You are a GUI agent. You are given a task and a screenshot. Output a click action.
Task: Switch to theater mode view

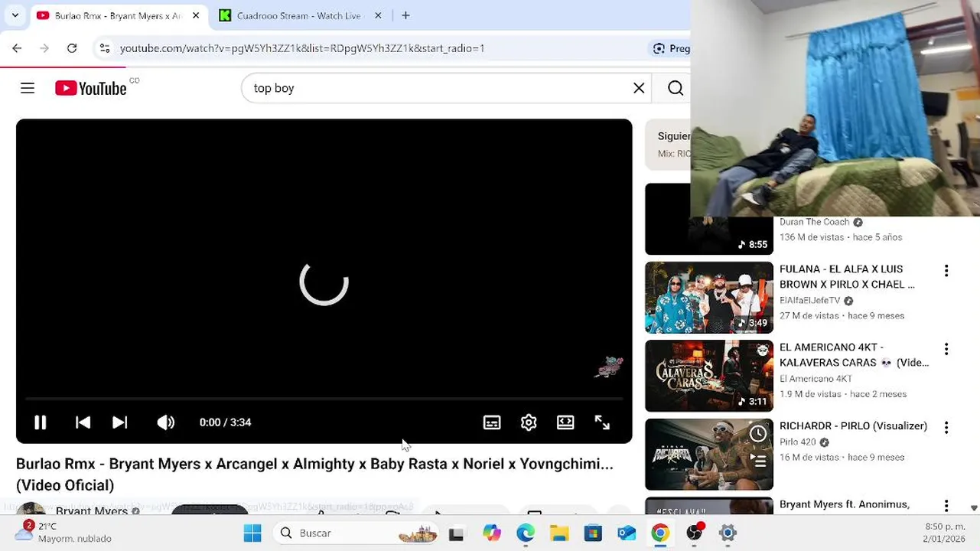(565, 422)
